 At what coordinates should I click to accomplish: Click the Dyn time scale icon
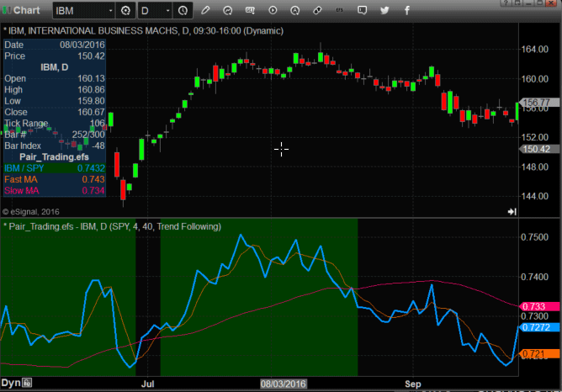(27, 383)
